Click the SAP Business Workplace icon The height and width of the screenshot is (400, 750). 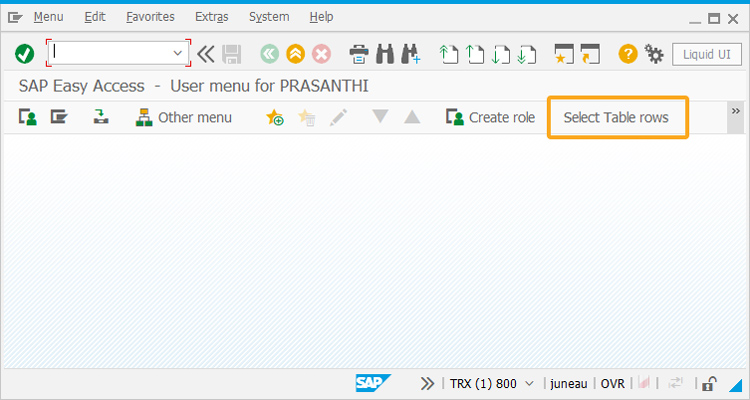pos(101,117)
